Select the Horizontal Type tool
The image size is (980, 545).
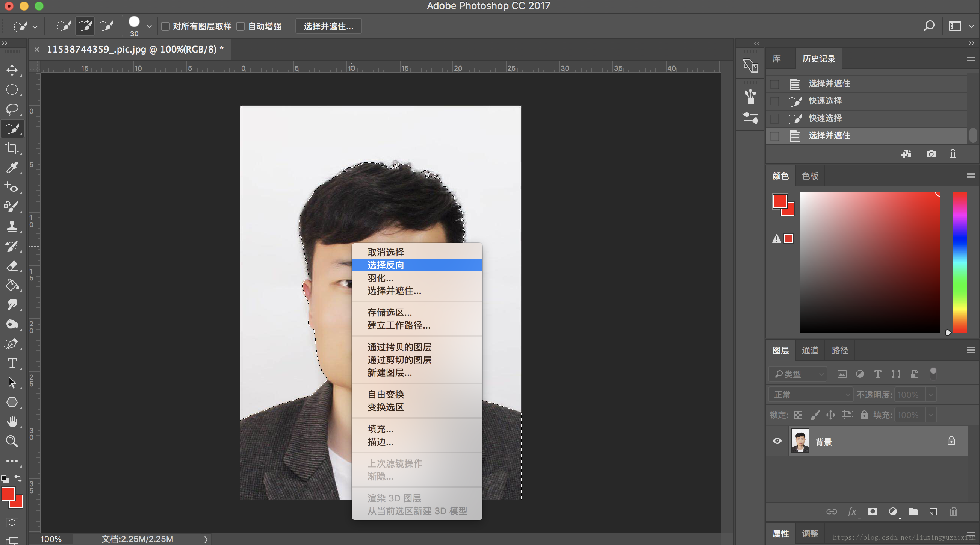(12, 363)
